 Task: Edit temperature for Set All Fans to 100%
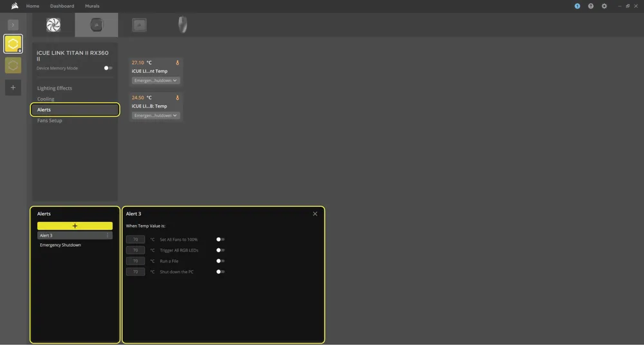pos(135,239)
